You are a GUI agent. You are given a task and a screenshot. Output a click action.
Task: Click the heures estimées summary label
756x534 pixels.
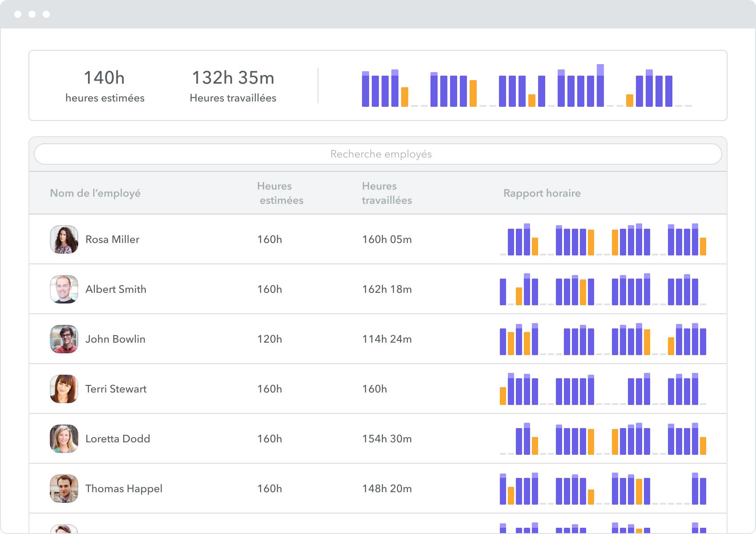(x=105, y=98)
